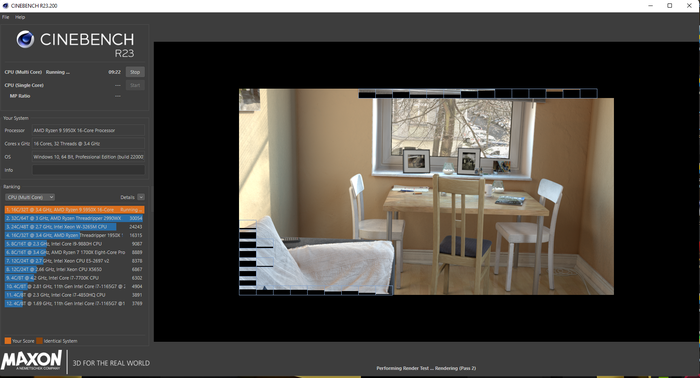The width and height of the screenshot is (700, 378).
Task: Click the brown Identical System legend swatch
Action: pyautogui.click(x=39, y=341)
